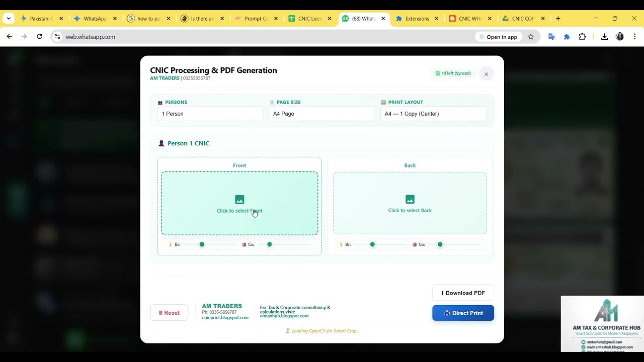Open a new browser tab
Screen dimensions: 644x362
558,19
